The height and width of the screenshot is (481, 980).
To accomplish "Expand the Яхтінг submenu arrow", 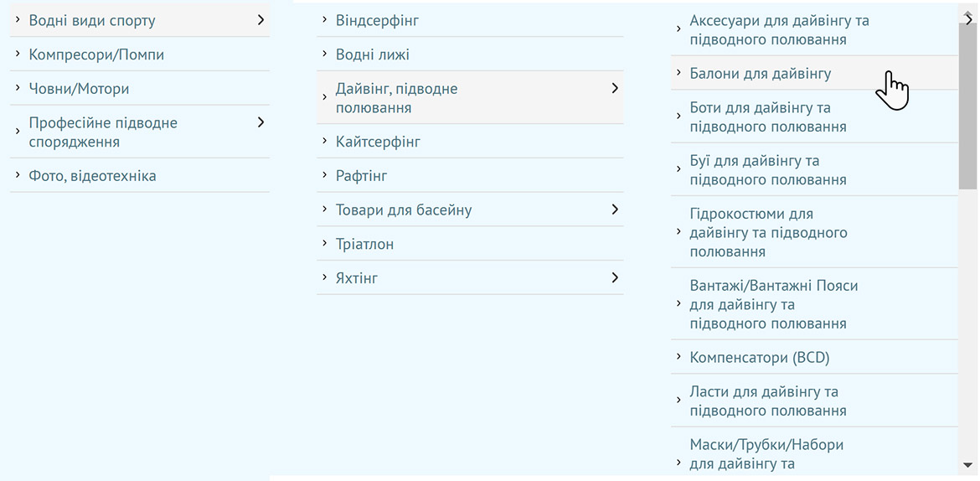I will point(615,277).
